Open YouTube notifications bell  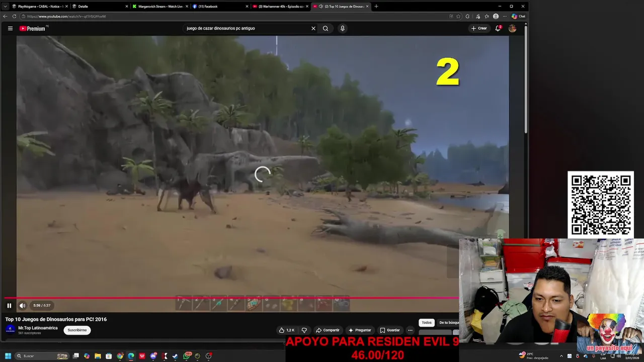click(x=498, y=28)
